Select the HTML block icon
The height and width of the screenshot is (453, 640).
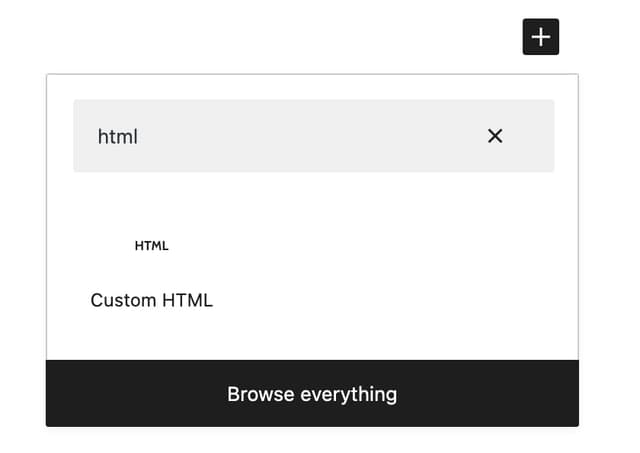pyautogui.click(x=151, y=246)
